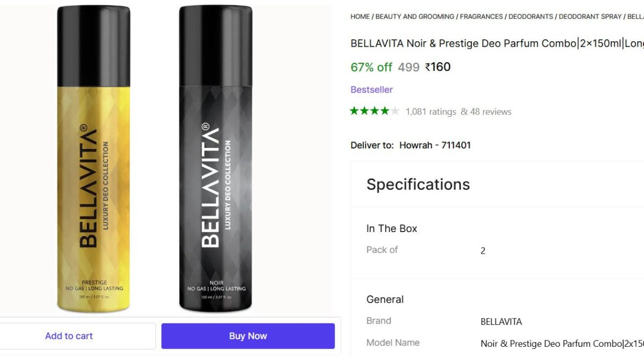Click the Specifications section heading
Screen dimensions: 644x358
[x=418, y=184]
